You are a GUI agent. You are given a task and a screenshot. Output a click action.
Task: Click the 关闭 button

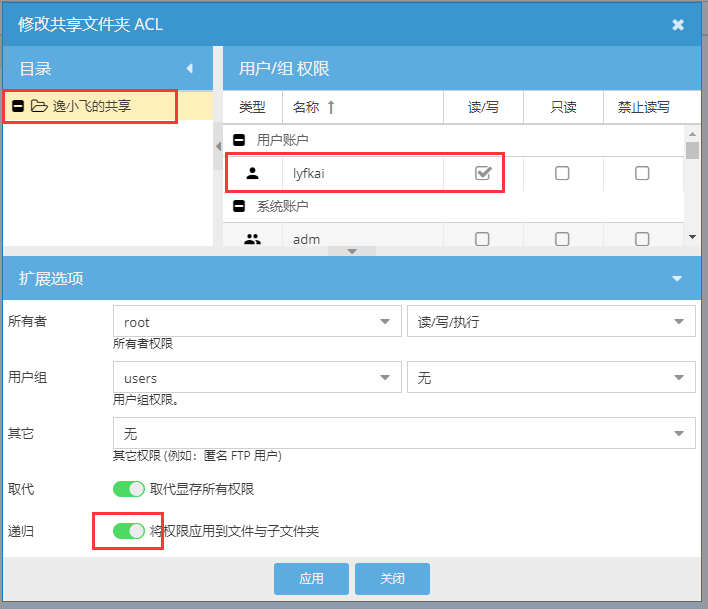point(392,578)
